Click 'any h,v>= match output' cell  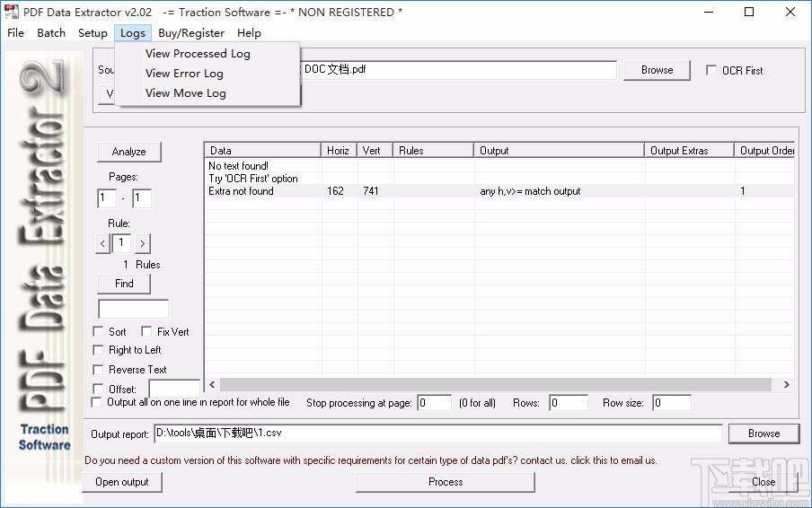(x=530, y=191)
